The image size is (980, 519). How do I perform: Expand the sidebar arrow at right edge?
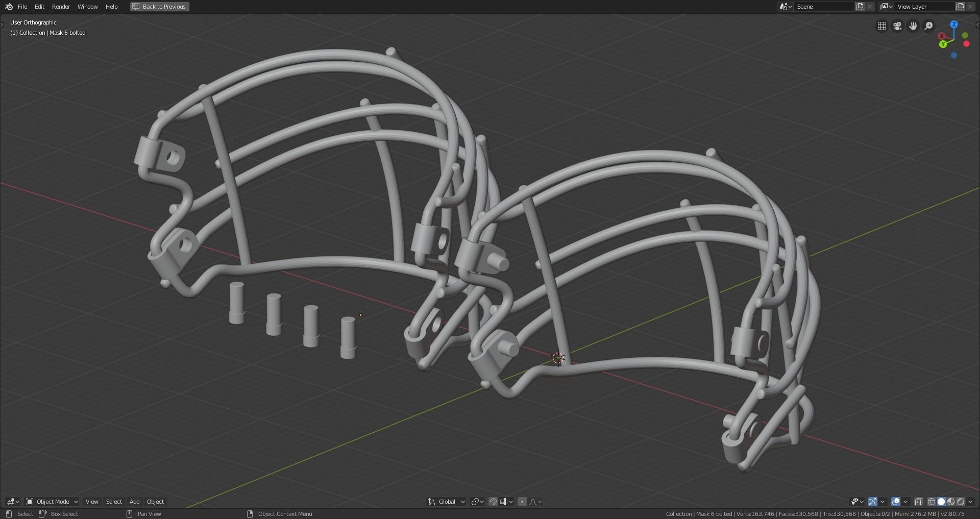click(977, 24)
